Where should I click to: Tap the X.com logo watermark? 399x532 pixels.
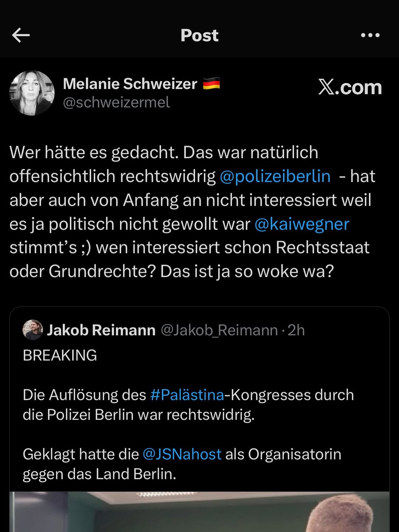tap(350, 87)
